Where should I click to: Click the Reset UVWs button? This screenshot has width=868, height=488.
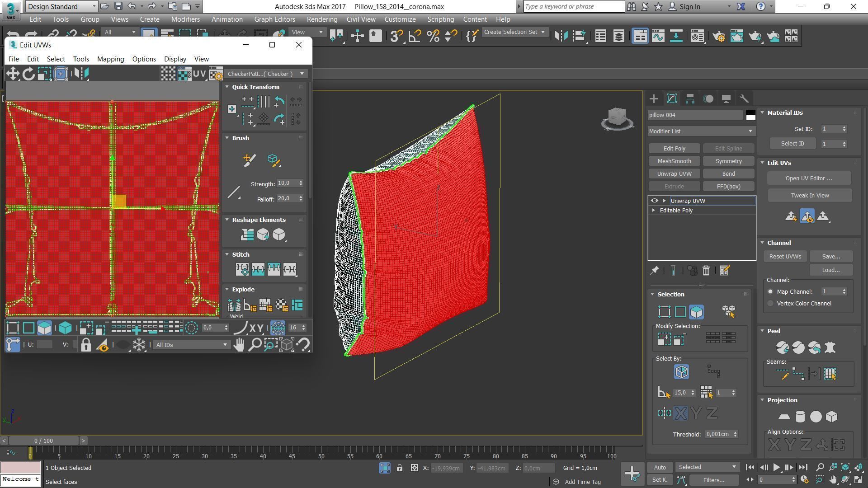[x=785, y=257]
